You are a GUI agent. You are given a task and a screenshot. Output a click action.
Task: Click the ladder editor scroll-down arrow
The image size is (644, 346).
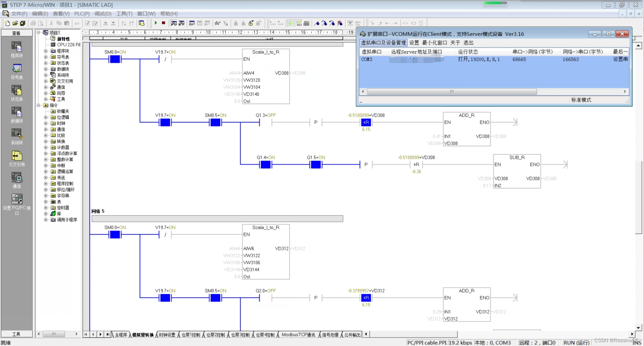coord(639,328)
